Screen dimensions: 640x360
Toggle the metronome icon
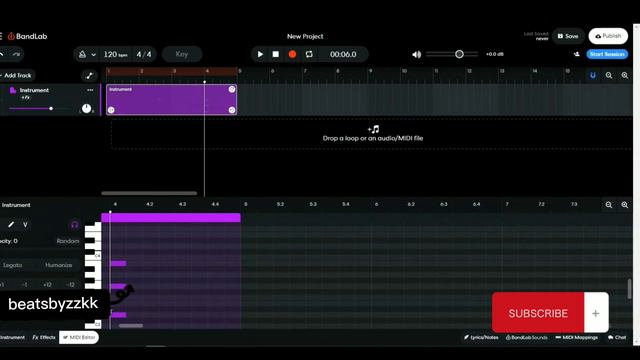click(82, 54)
